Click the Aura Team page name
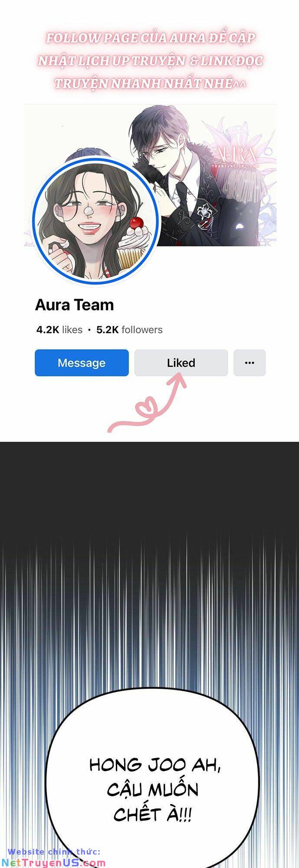This screenshot has width=299, height=868. (74, 305)
